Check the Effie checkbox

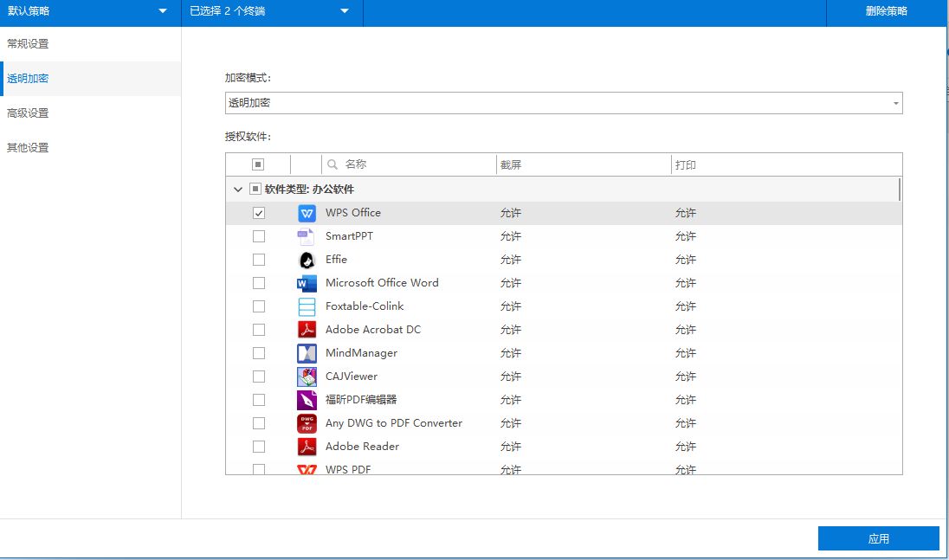click(x=258, y=260)
